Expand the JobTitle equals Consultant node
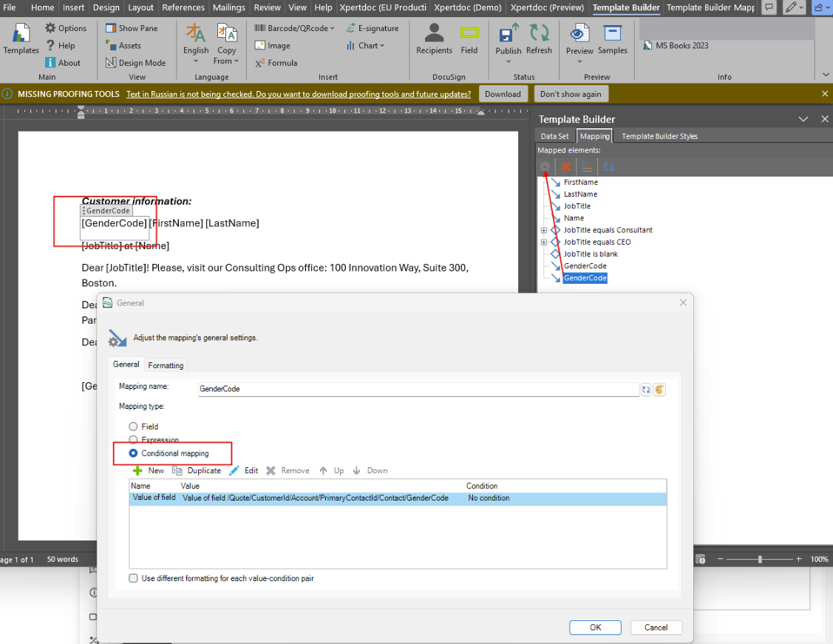The height and width of the screenshot is (644, 833). [x=543, y=230]
